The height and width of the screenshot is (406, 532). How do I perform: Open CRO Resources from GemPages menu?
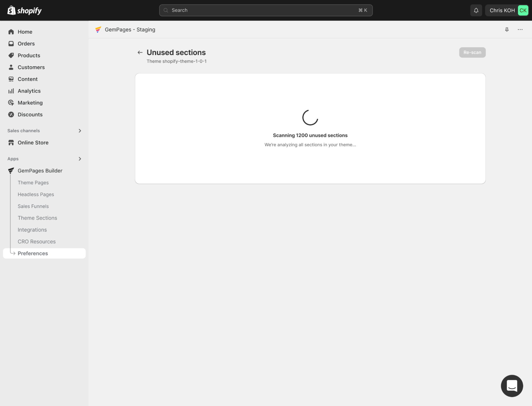point(36,241)
